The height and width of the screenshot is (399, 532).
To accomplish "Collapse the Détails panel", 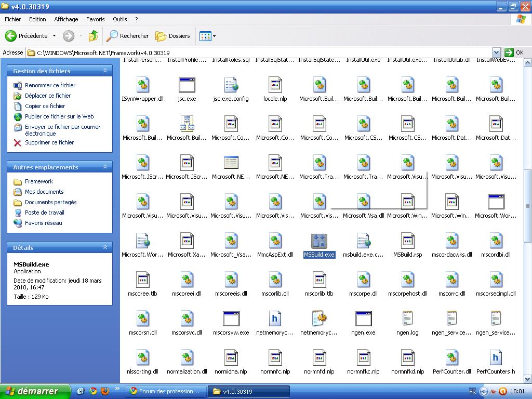I will click(x=105, y=247).
